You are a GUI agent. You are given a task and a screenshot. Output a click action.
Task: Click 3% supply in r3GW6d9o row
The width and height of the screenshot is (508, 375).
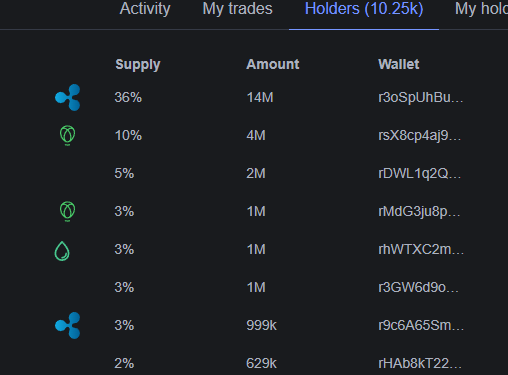[x=124, y=287]
